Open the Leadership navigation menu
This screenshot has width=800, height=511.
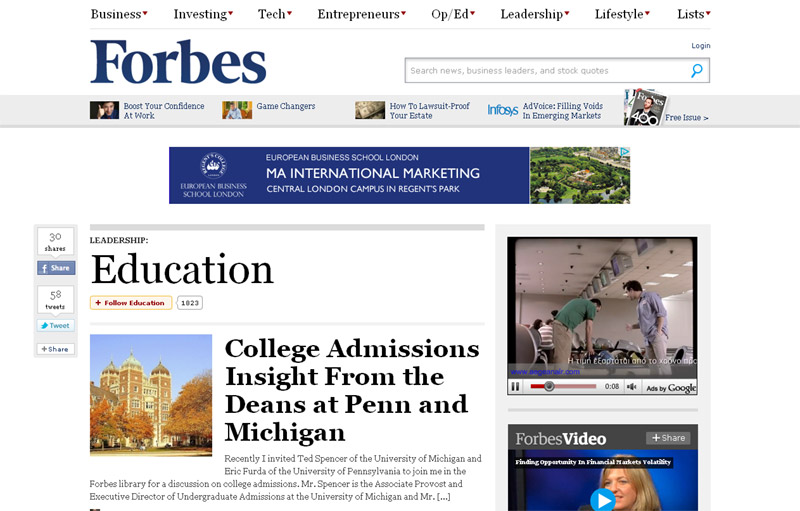[x=535, y=14]
